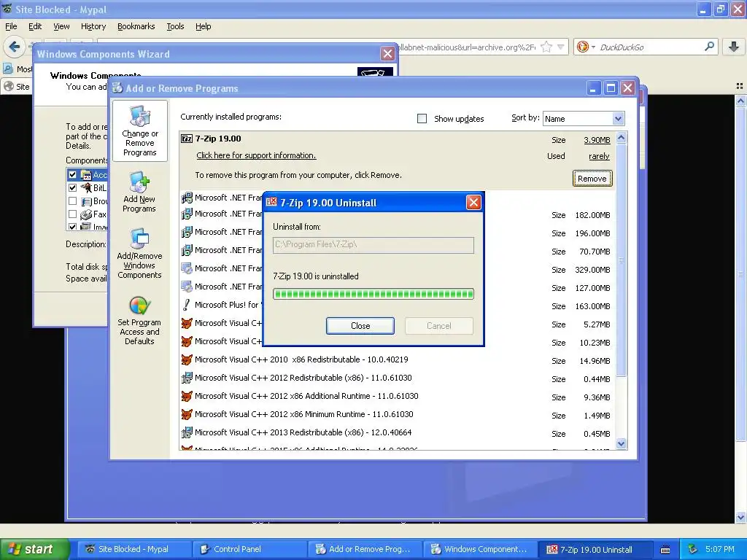The width and height of the screenshot is (747, 560).
Task: Enable the Show updates checkbox
Action: coord(422,119)
